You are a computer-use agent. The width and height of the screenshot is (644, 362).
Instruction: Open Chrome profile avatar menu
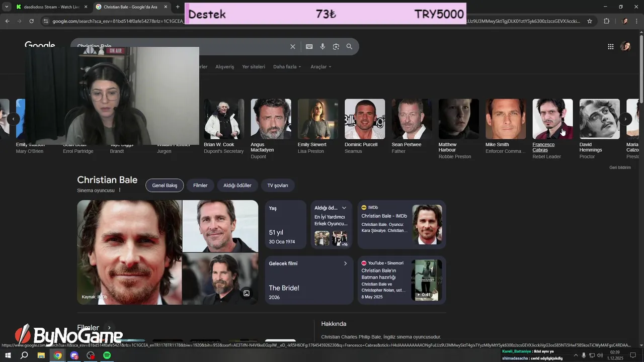pyautogui.click(x=625, y=21)
